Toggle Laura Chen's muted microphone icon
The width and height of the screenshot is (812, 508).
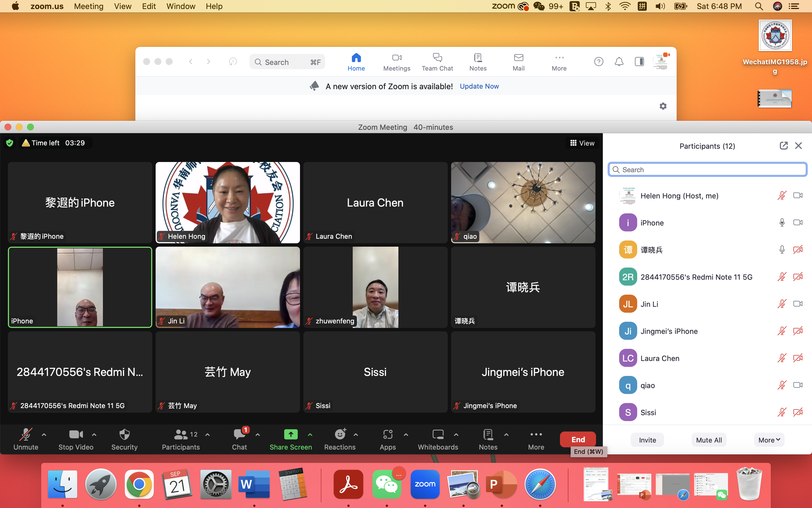pyautogui.click(x=782, y=358)
